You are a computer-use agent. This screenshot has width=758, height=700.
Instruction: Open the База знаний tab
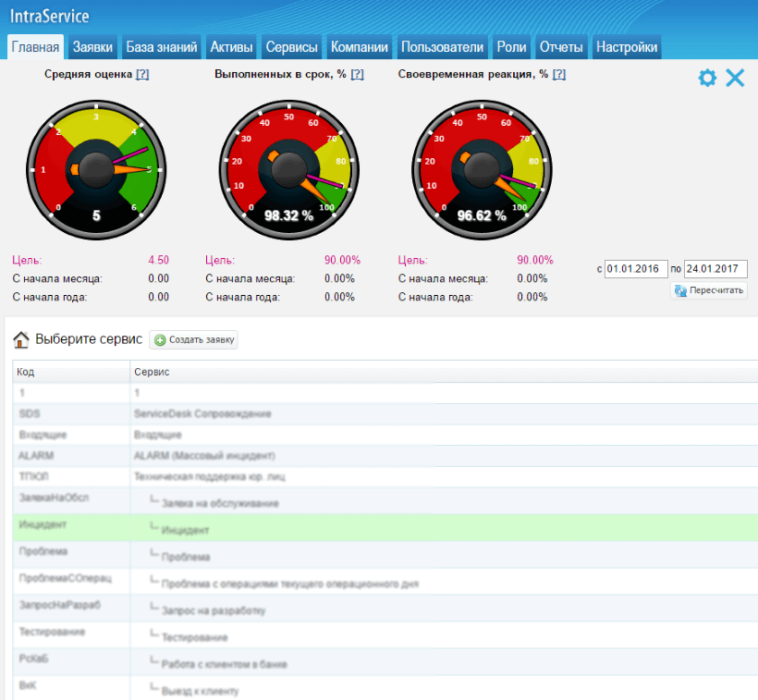[162, 47]
